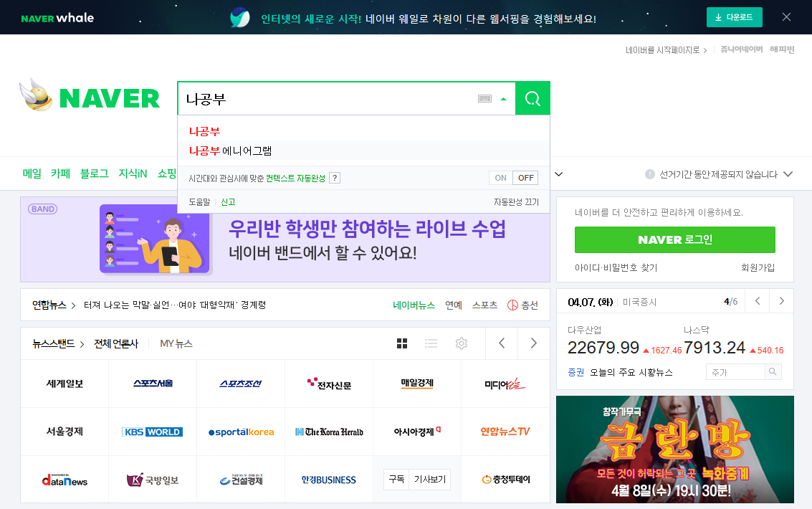This screenshot has width=812, height=509.
Task: Open the 총선 election tab
Action: 522,305
